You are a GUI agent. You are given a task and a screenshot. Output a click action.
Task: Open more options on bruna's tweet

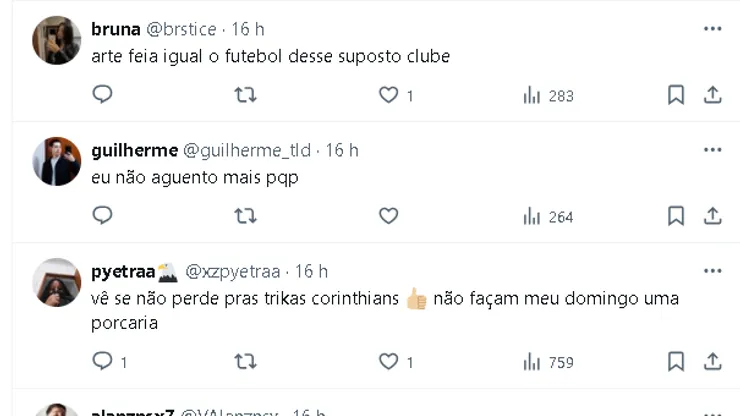[712, 29]
